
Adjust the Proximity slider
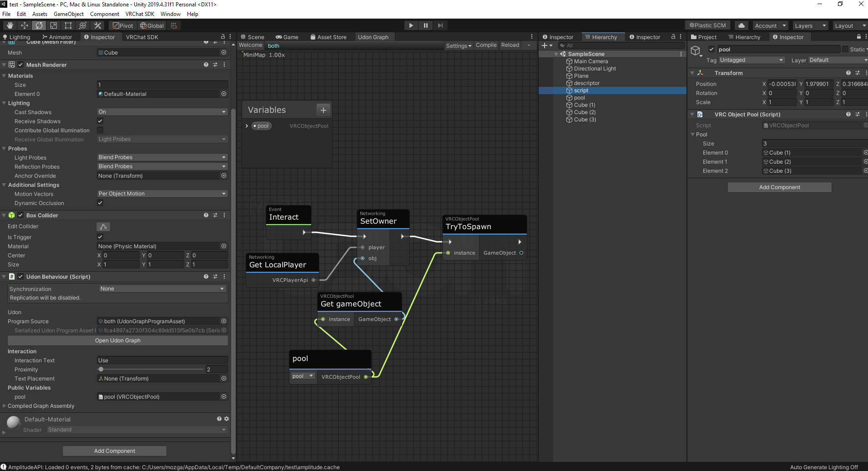tap(151, 369)
